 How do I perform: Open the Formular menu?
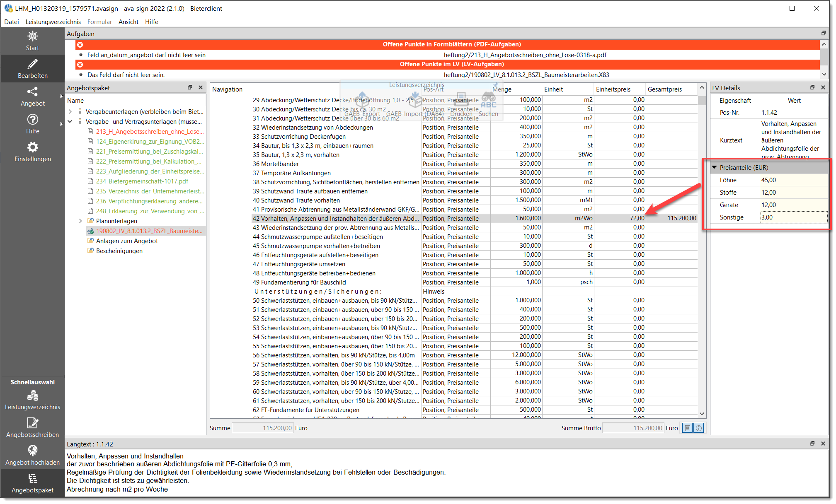click(x=99, y=22)
